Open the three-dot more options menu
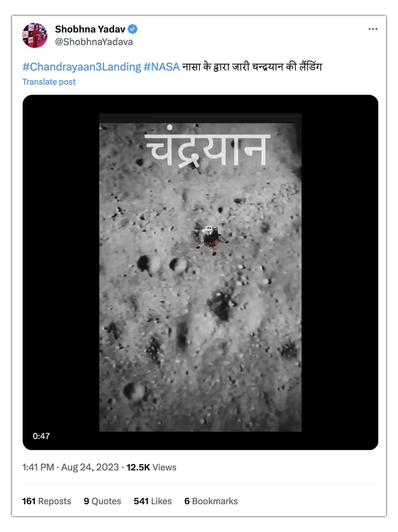Screen dimensions: 398x532 click(373, 29)
